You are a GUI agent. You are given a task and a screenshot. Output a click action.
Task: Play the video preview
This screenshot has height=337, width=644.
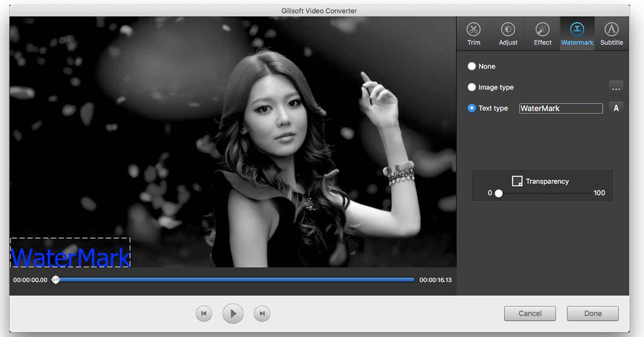(x=232, y=313)
